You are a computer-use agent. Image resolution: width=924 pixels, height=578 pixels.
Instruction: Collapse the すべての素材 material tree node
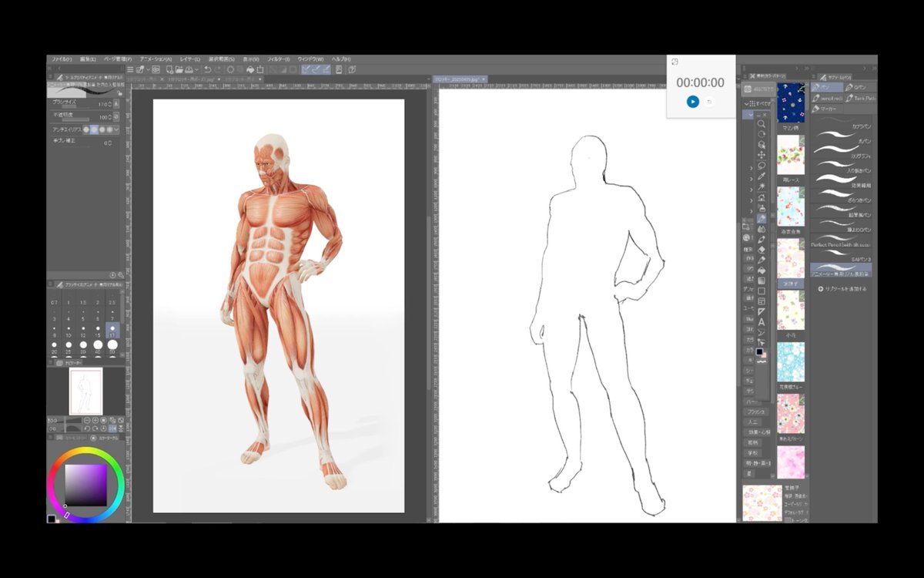[x=746, y=103]
